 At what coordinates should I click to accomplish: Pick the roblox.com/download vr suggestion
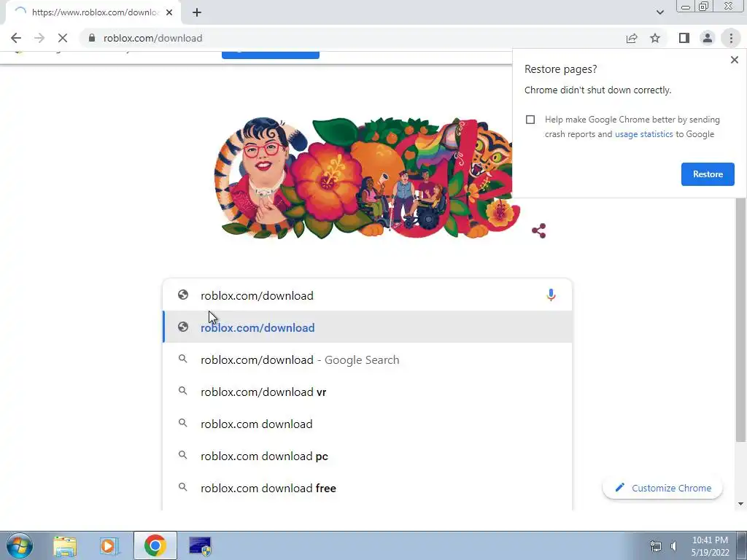click(x=367, y=392)
